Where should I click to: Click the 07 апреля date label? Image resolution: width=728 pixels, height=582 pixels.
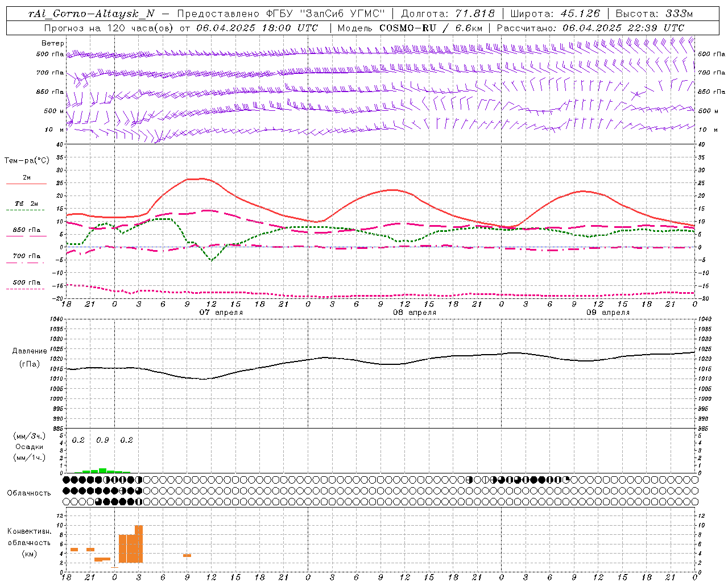(221, 313)
